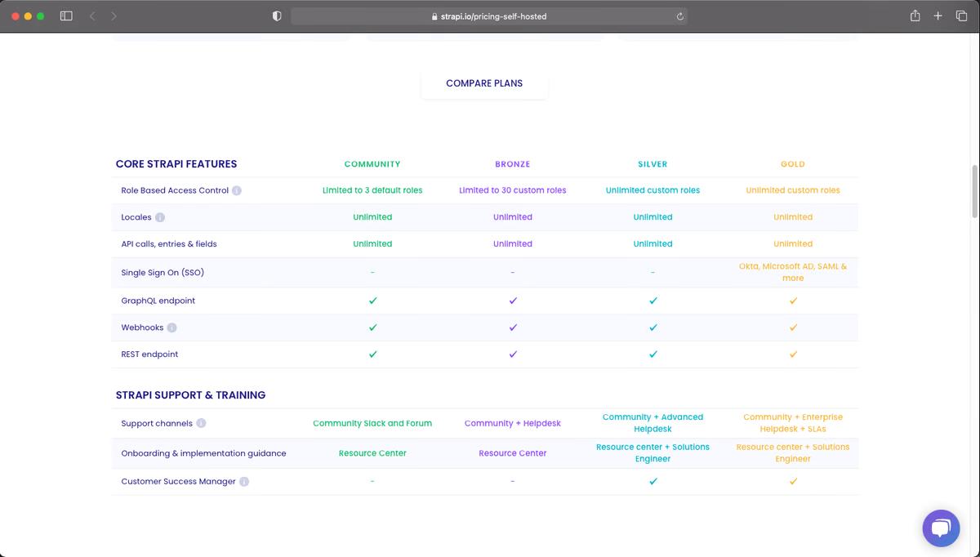Click info icon beside Customer Success Manager
Viewport: 980px width, 557px height.
(x=244, y=481)
